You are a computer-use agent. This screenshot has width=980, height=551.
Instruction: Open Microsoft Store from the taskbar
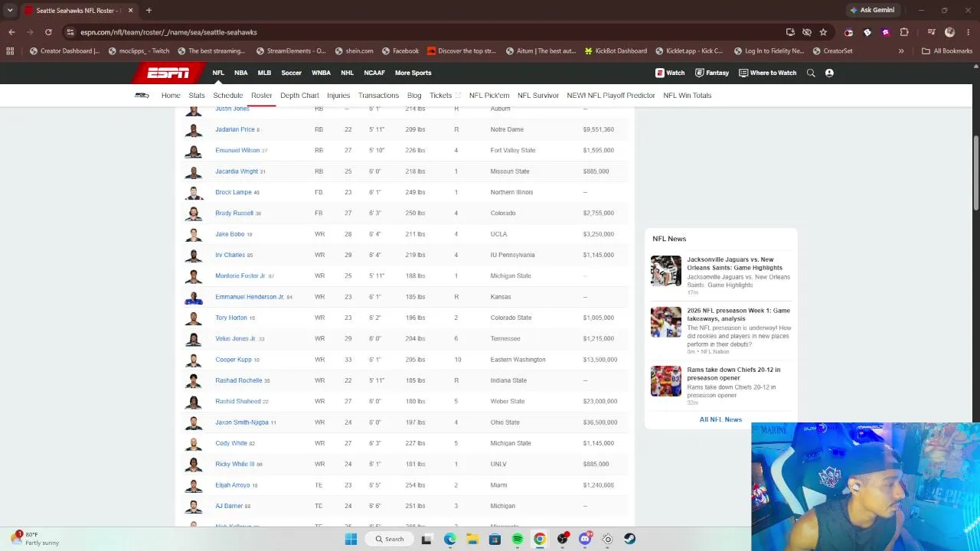tap(495, 539)
